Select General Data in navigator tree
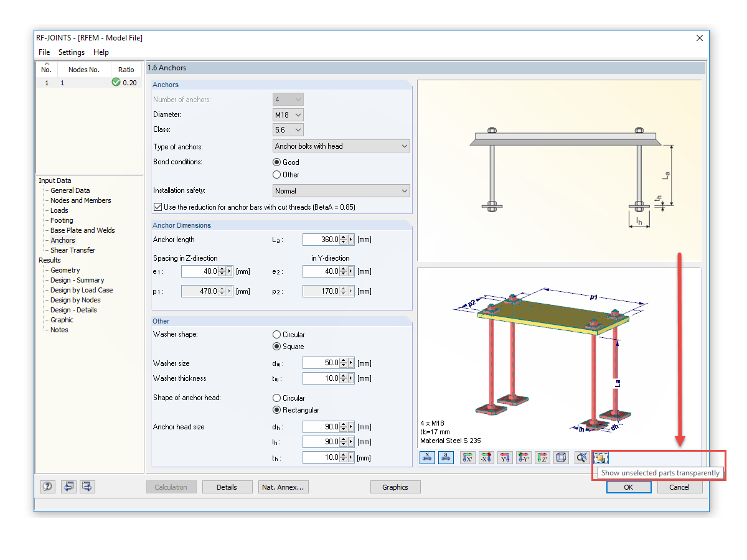Viewport: 747px width, 560px height. [70, 190]
